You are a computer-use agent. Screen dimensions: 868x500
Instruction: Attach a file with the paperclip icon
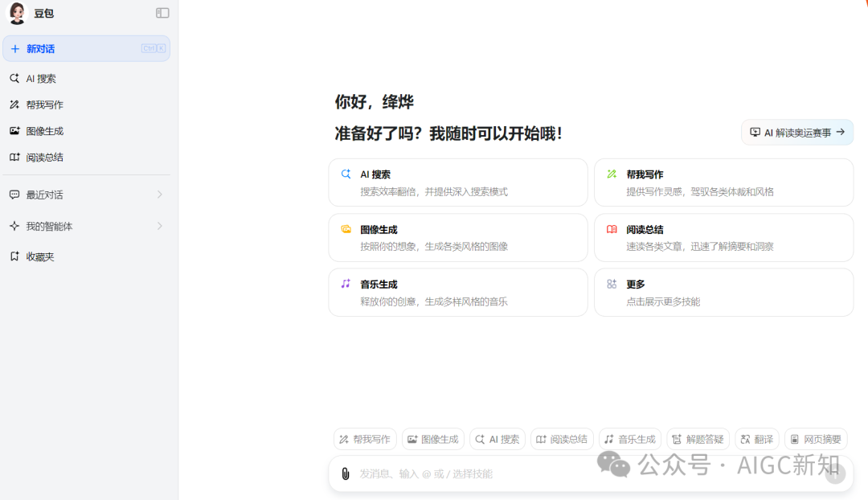coord(346,473)
